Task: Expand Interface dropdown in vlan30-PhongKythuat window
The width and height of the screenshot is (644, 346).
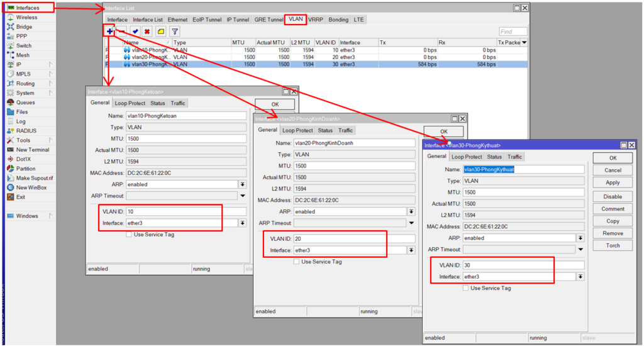Action: coord(580,277)
